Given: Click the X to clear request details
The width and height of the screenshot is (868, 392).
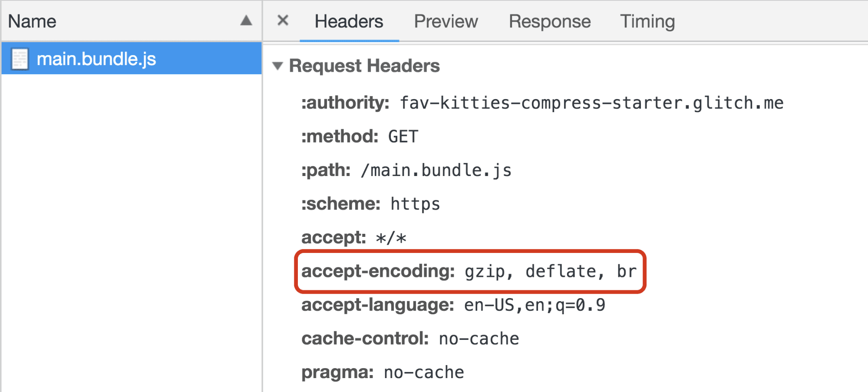Looking at the screenshot, I should 283,20.
